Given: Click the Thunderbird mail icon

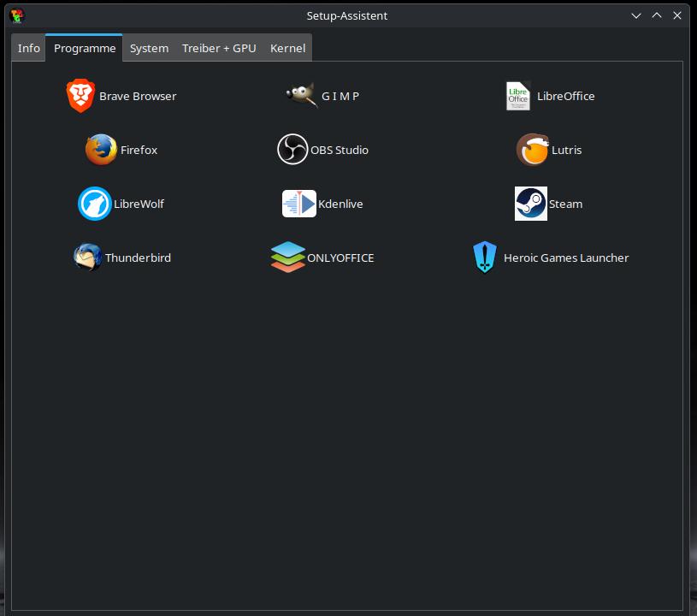Looking at the screenshot, I should (87, 258).
